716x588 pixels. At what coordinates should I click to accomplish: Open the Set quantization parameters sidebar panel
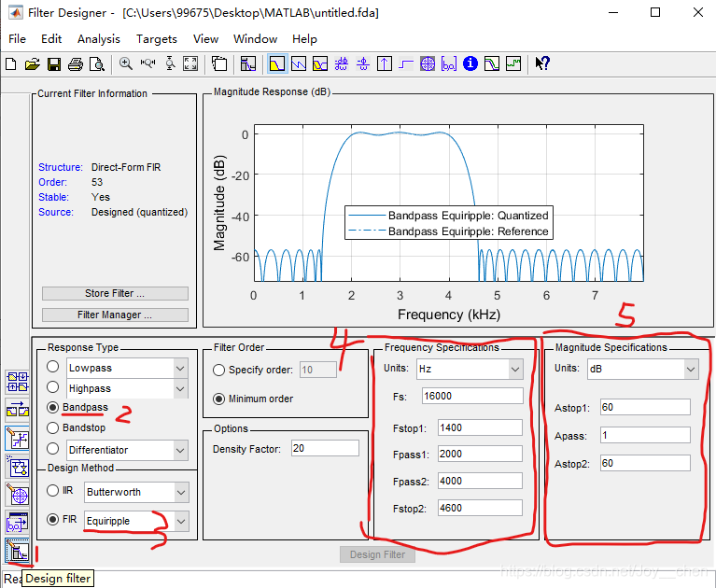pyautogui.click(x=18, y=439)
